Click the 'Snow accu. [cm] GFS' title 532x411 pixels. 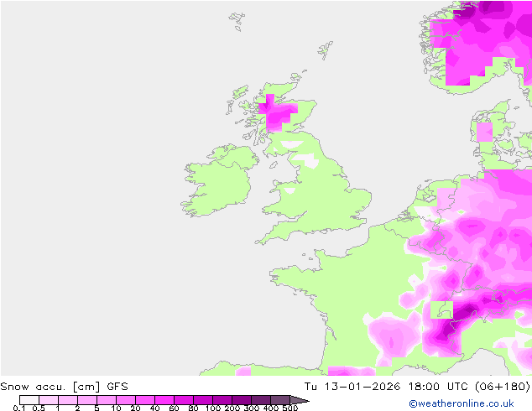(64, 387)
